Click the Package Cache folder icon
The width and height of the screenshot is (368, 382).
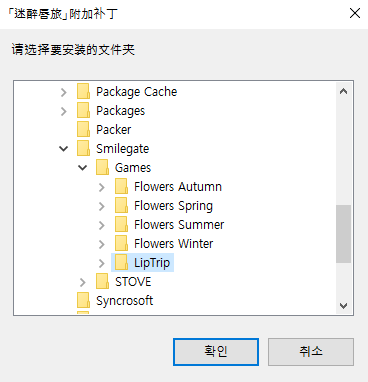point(83,92)
